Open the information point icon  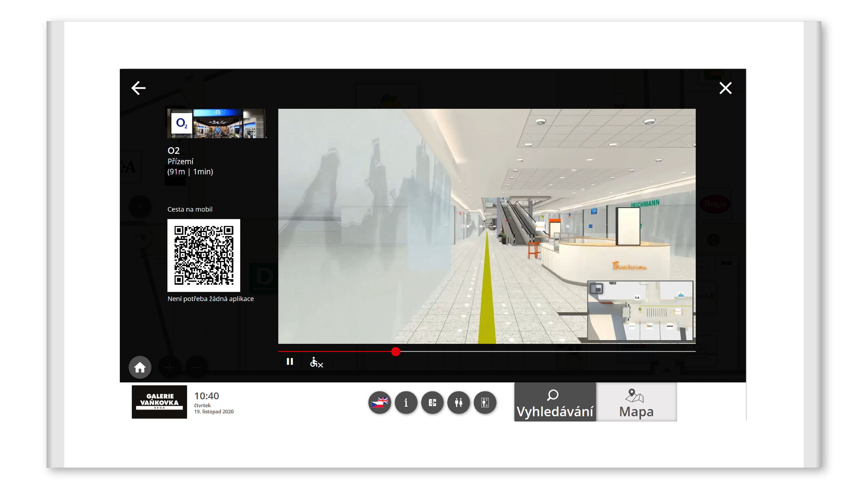[x=406, y=402]
